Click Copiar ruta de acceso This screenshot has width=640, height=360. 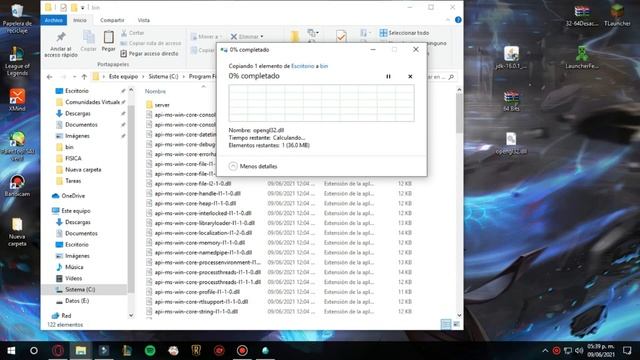pyautogui.click(x=151, y=43)
